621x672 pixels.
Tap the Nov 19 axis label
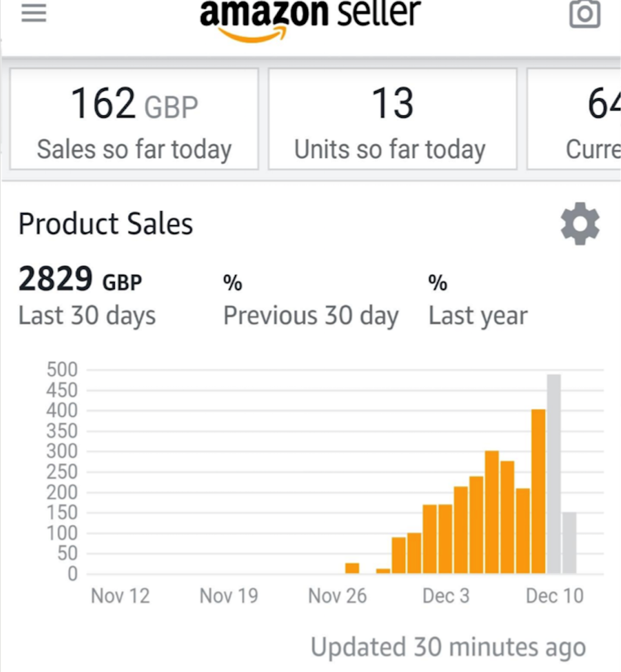tap(229, 595)
